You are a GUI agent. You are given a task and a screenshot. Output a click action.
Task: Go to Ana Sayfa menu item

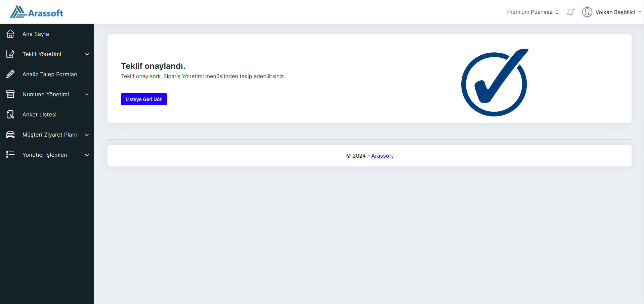pos(47,34)
